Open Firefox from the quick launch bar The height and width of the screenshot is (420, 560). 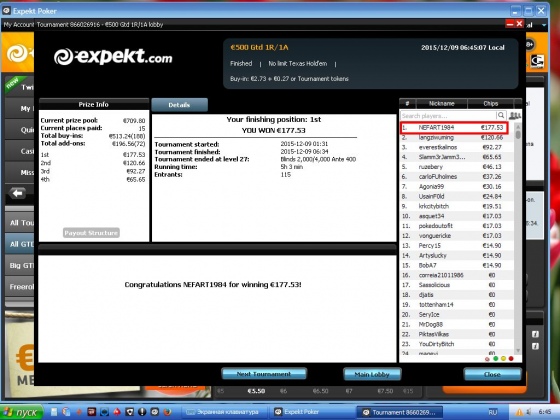pyautogui.click(x=168, y=412)
